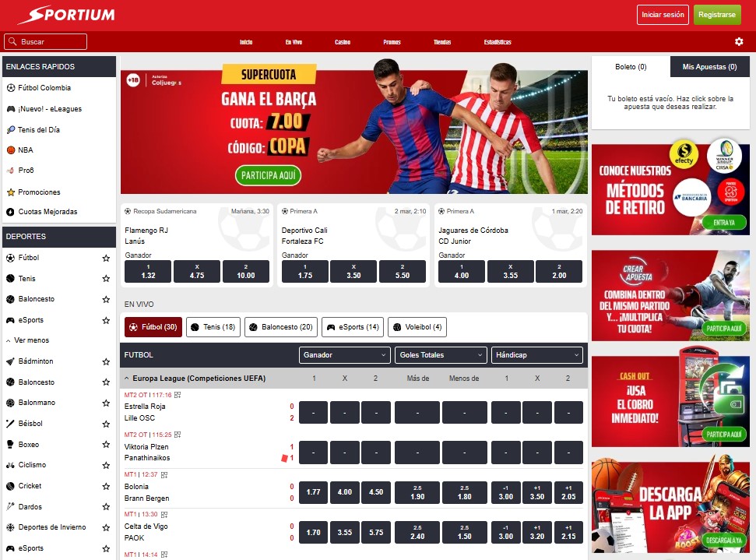Bet draw 3.50 Deportivo Cali match
756x560 pixels.
coord(353,272)
